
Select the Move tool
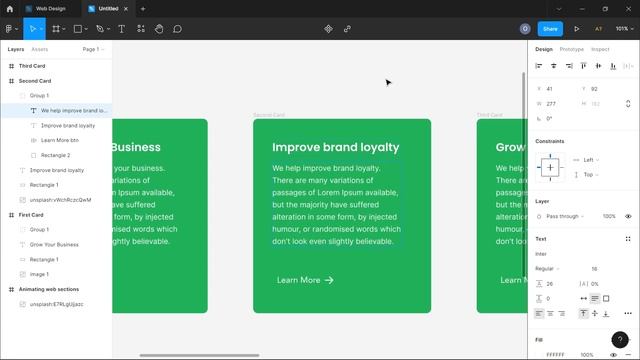point(33,29)
